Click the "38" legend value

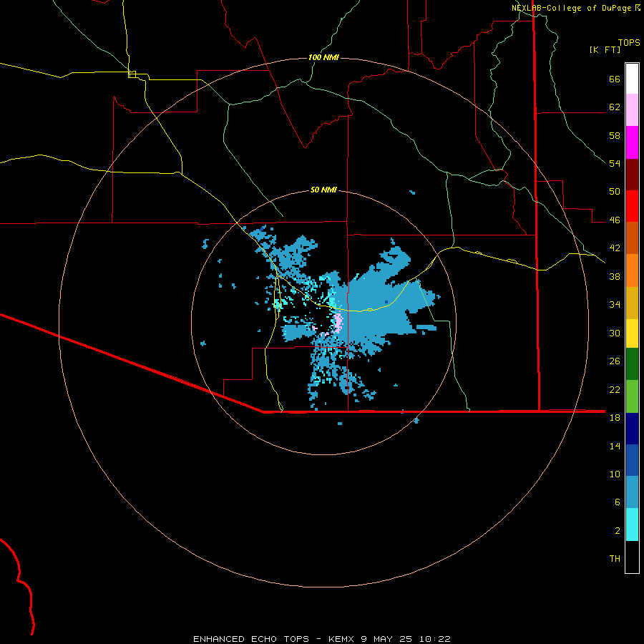click(x=615, y=276)
